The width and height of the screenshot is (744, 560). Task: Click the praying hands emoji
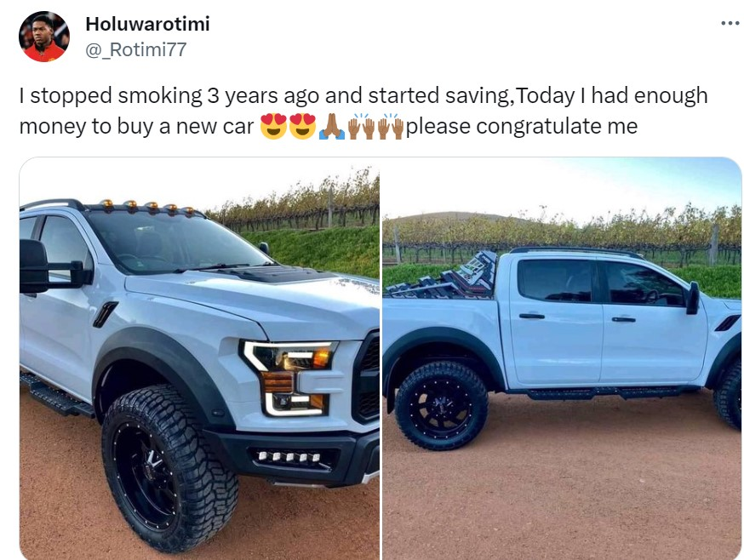tap(332, 126)
